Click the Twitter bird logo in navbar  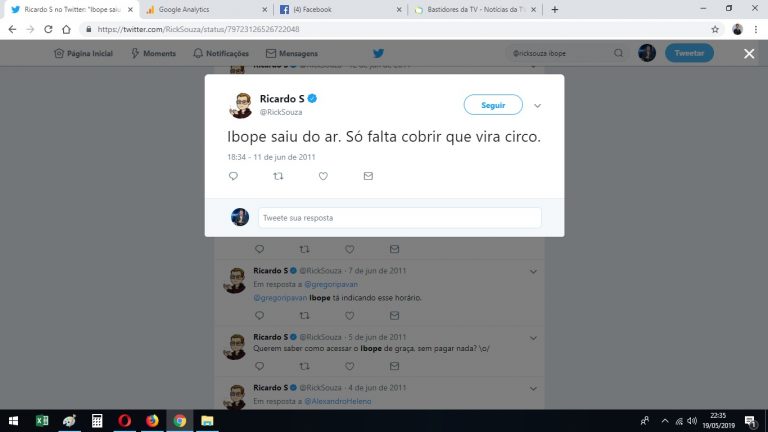pyautogui.click(x=378, y=53)
